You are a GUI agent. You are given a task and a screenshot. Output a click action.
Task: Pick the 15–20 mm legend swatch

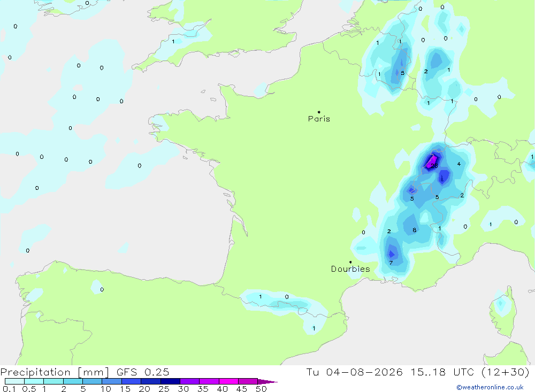pyautogui.click(x=132, y=381)
